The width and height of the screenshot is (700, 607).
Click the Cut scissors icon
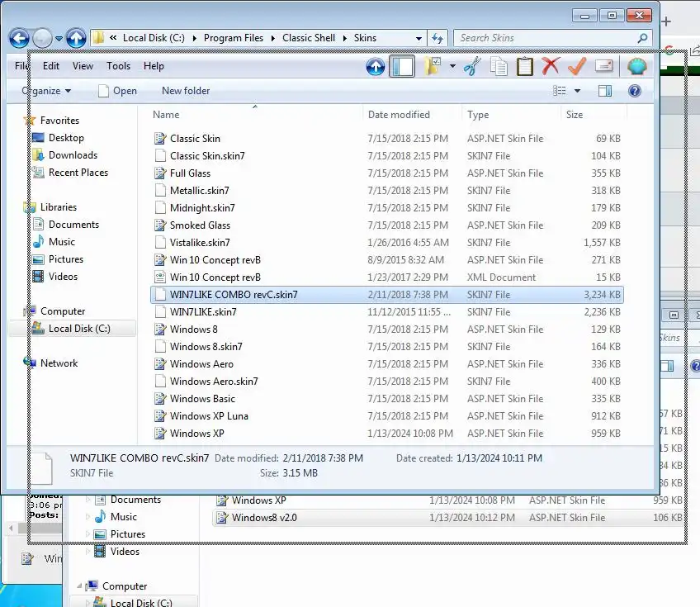click(472, 67)
